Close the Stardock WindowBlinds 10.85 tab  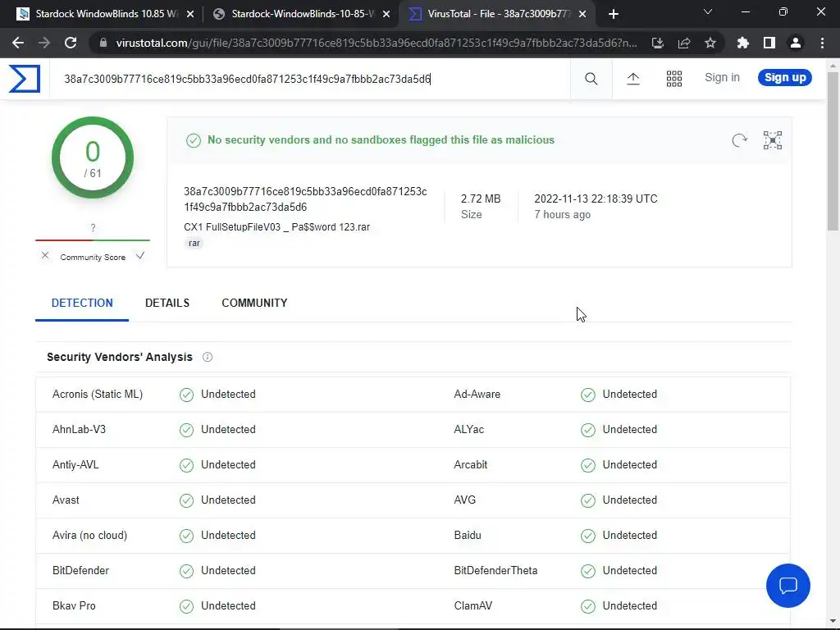tap(190, 14)
